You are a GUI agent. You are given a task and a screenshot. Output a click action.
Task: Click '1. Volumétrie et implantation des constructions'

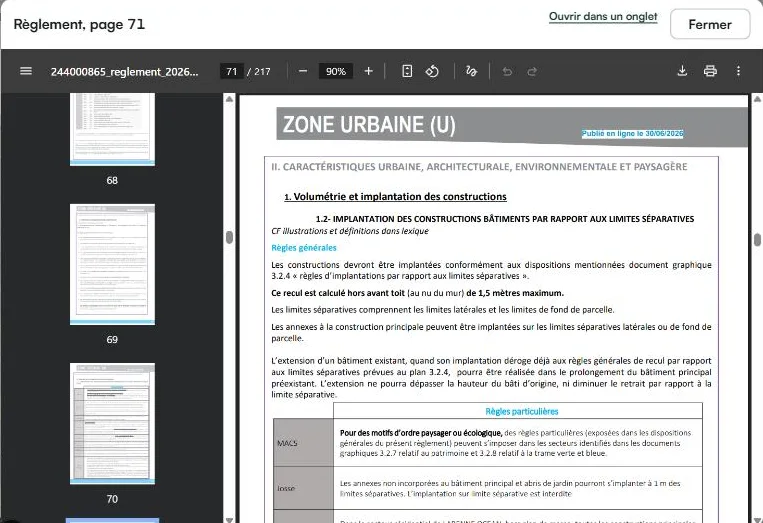click(x=395, y=197)
